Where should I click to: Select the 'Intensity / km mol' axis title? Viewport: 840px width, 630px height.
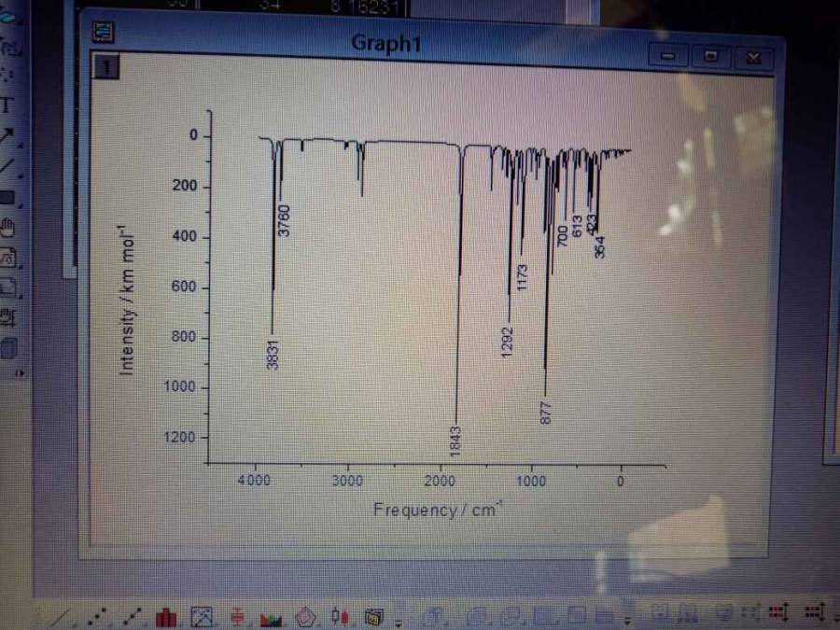tap(125, 300)
